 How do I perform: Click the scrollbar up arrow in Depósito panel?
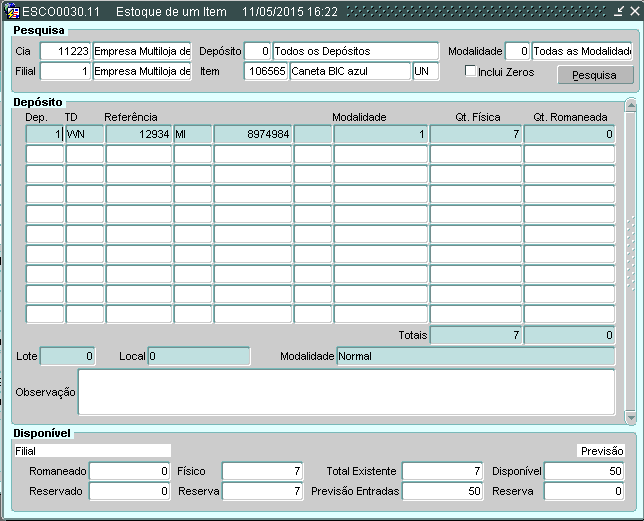coord(630,106)
